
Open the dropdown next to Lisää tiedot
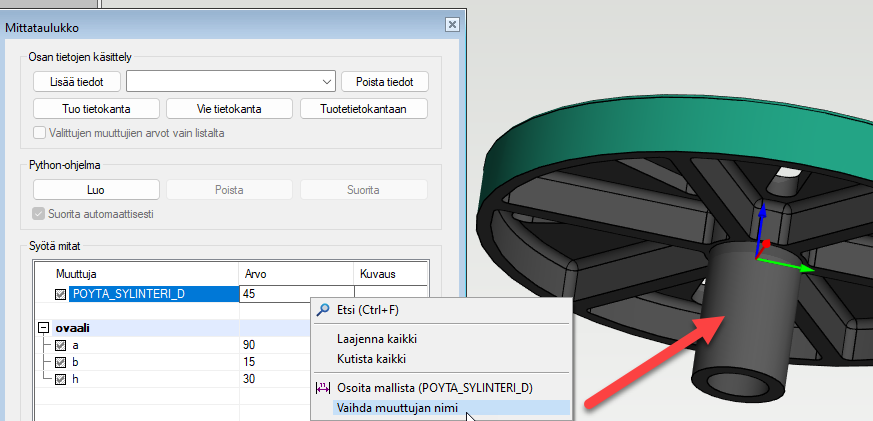(x=328, y=81)
